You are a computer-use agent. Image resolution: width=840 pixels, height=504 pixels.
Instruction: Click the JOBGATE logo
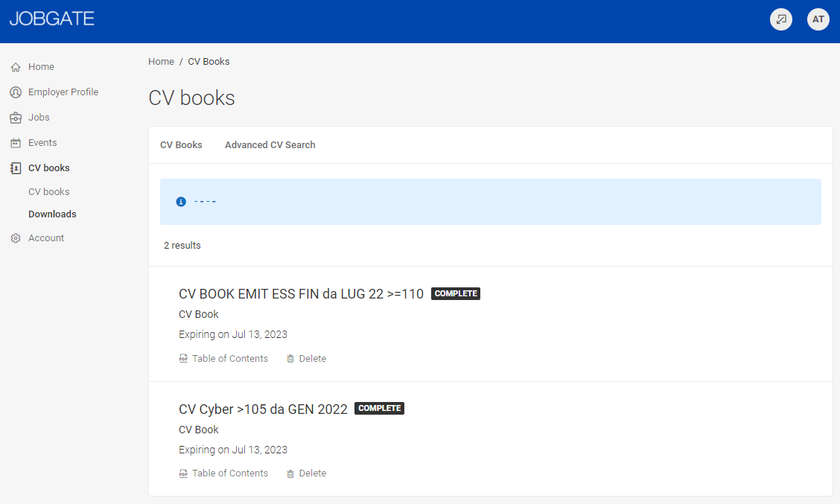[52, 19]
